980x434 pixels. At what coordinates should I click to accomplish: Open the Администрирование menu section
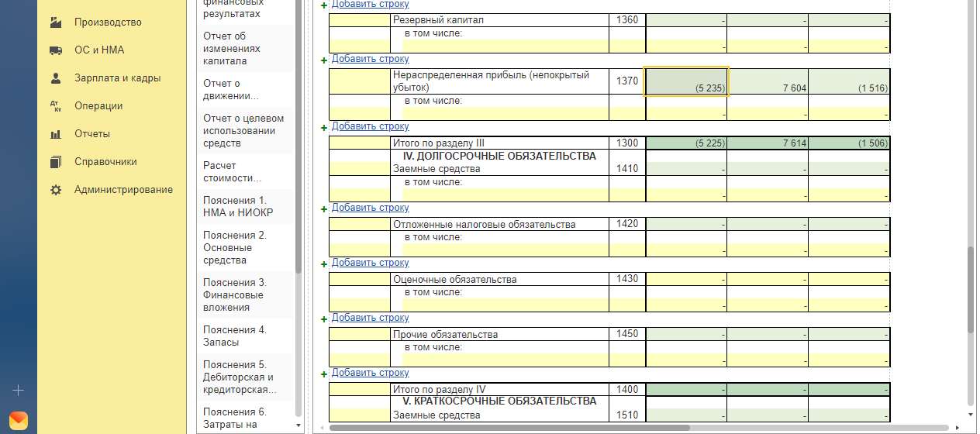[123, 190]
